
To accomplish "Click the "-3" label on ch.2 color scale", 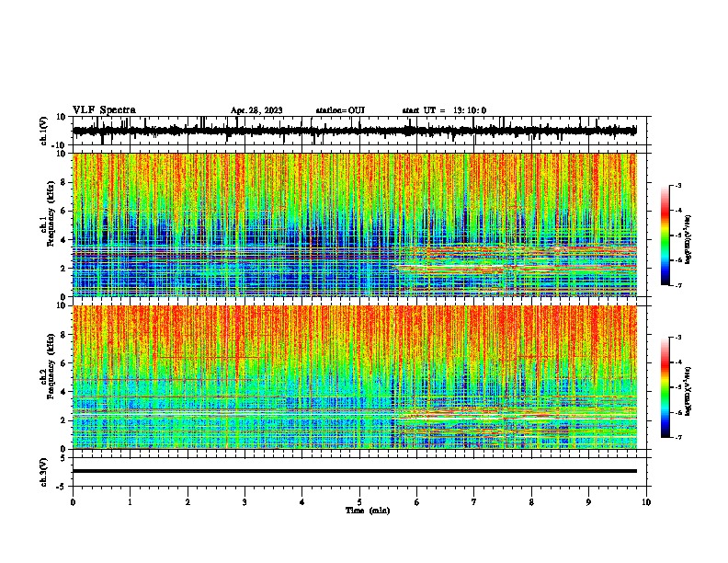I will [x=678, y=338].
